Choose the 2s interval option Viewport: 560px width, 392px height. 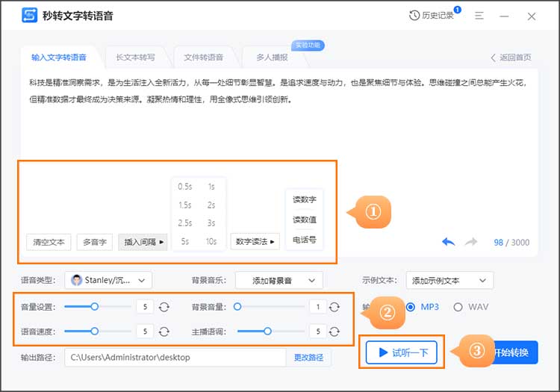pos(211,205)
